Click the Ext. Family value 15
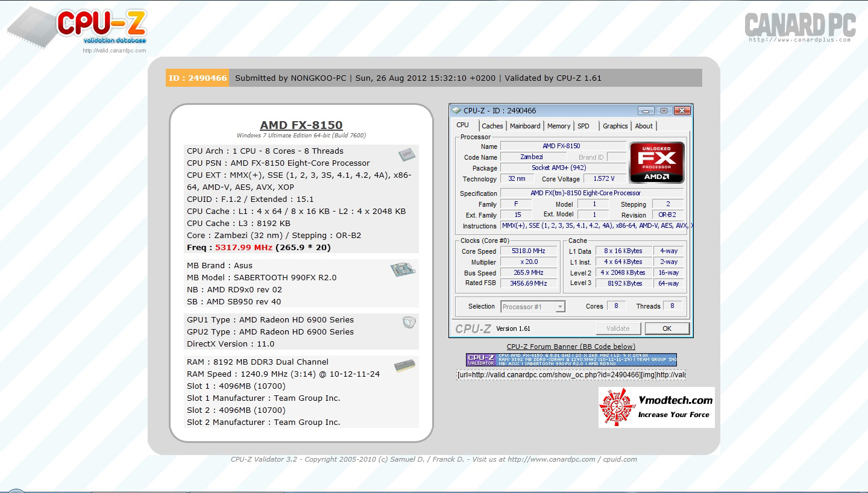 517,215
